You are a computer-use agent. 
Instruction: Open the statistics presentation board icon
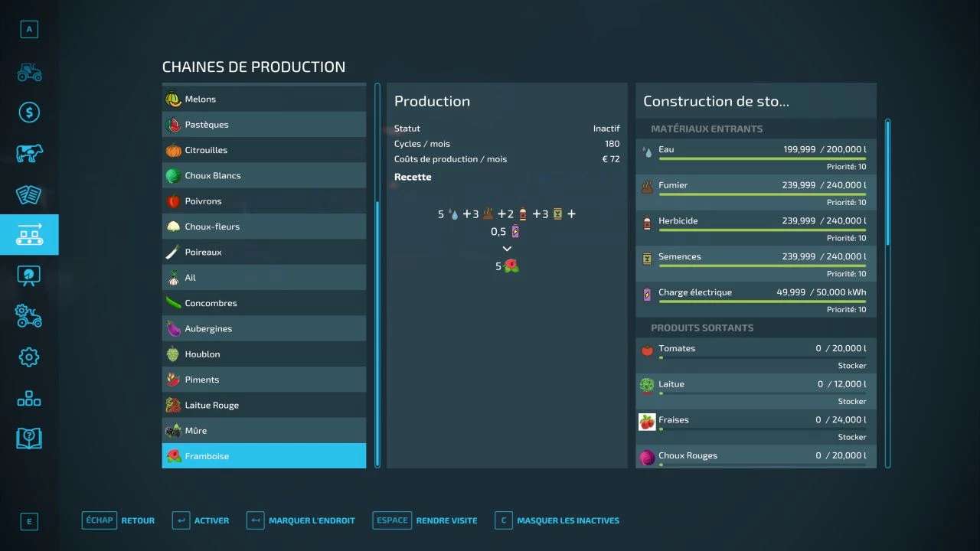[29, 275]
